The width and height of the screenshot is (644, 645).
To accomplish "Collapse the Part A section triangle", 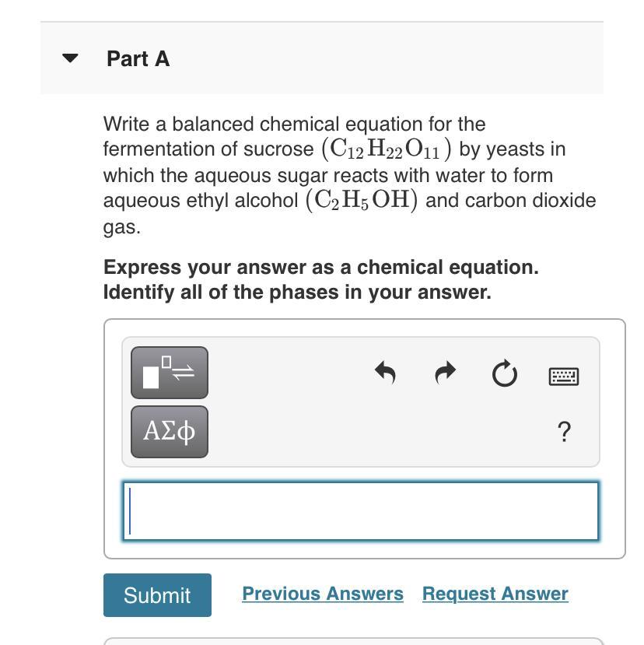I will click(x=70, y=58).
